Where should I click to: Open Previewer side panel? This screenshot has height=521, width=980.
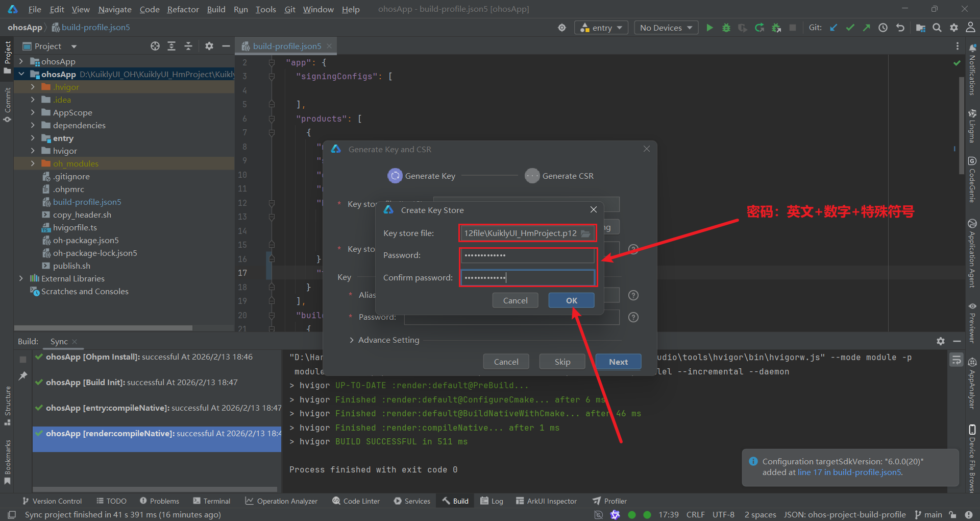[x=972, y=322]
